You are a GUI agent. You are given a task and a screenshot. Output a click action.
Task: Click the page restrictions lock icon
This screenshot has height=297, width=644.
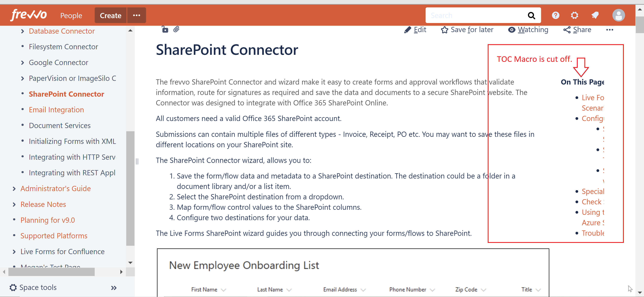pos(165,30)
